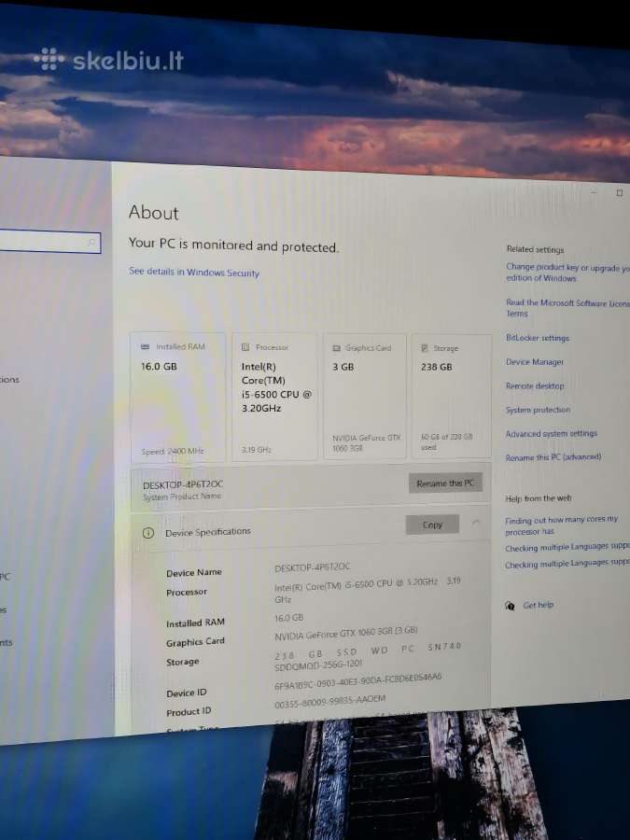
Task: Open See details in Windows Security link
Action: (194, 273)
